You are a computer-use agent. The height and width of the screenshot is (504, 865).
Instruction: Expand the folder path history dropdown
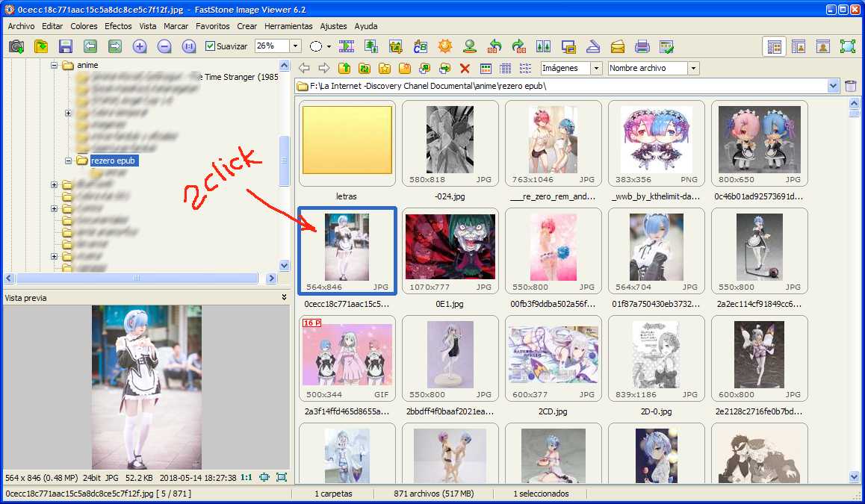(833, 86)
